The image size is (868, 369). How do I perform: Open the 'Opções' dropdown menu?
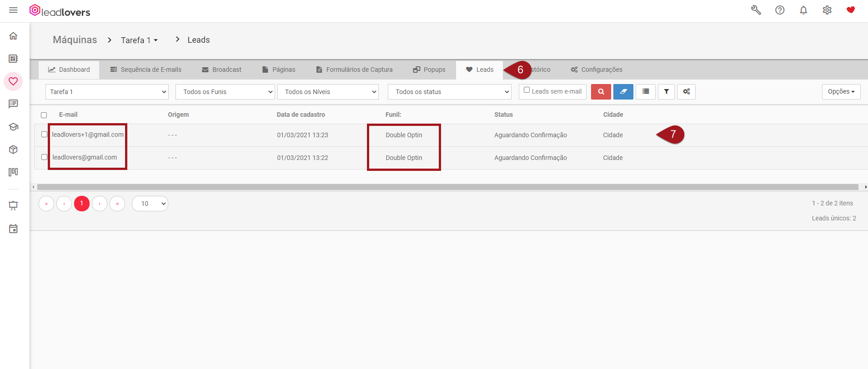(841, 92)
